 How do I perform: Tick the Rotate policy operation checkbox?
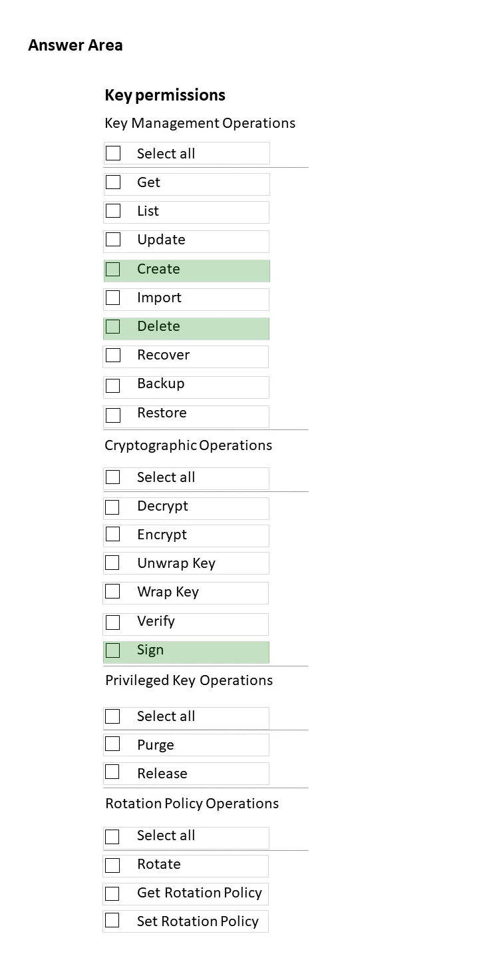112,865
